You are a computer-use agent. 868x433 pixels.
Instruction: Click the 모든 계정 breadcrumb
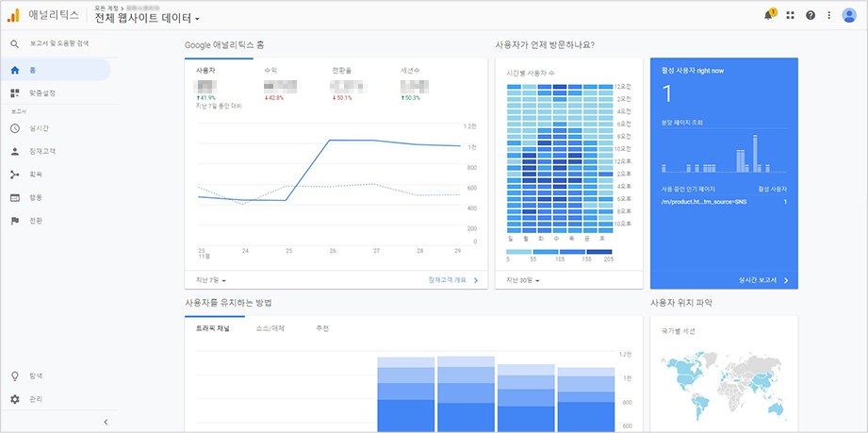(107, 8)
